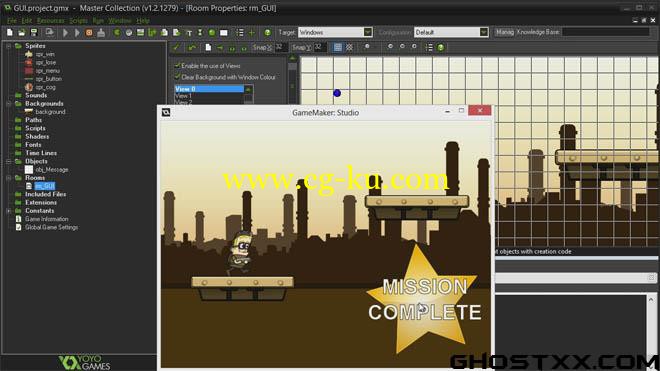Expand the Constants node
The height and width of the screenshot is (371, 660).
[8, 211]
